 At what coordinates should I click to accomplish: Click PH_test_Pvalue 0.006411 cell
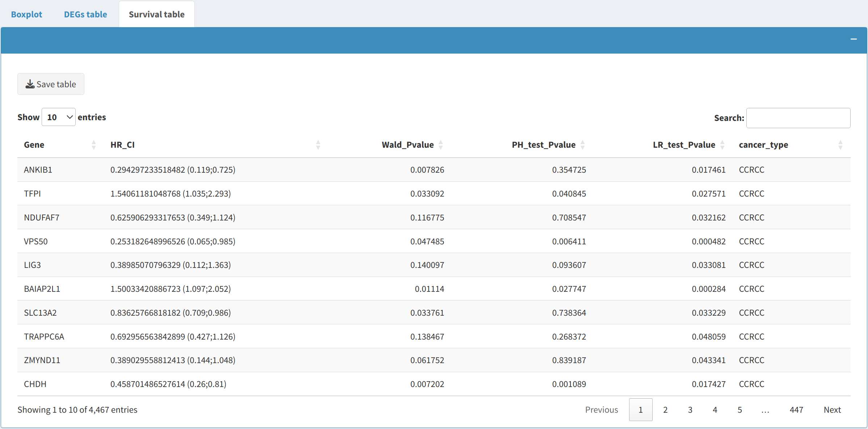tap(569, 241)
